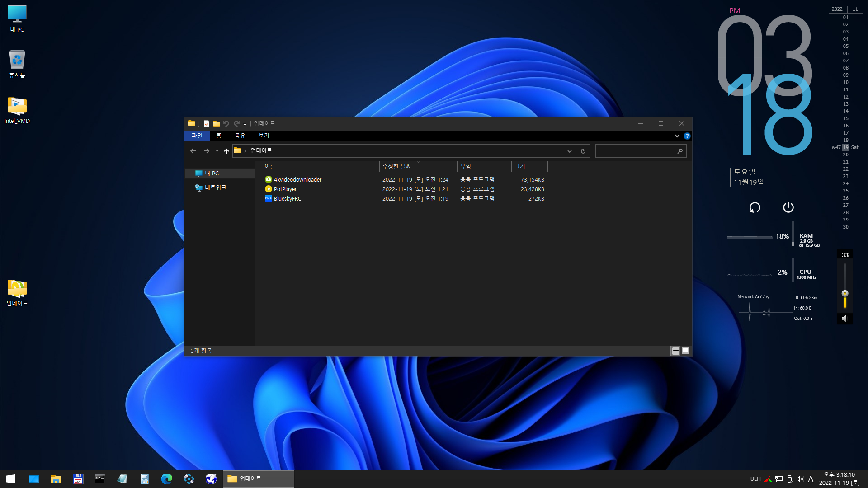Screen dimensions: 868x488
Task: Open the Windows Start menu
Action: point(11,479)
